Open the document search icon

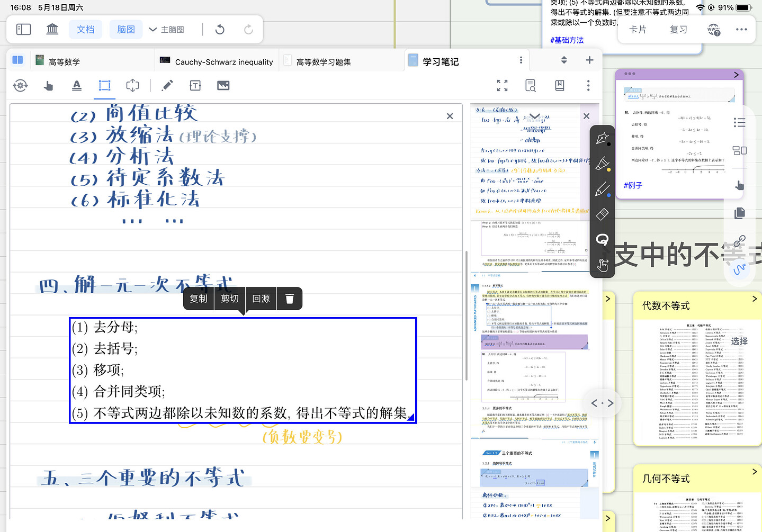click(x=531, y=85)
